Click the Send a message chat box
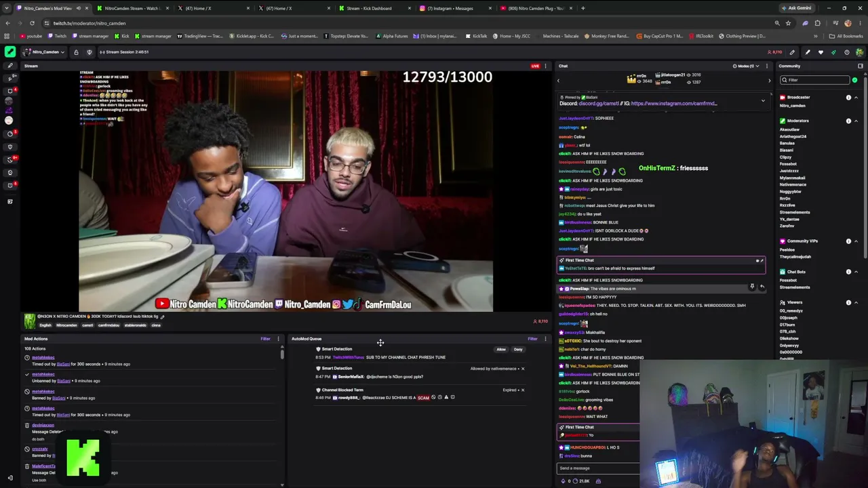Image resolution: width=868 pixels, height=488 pixels. (x=598, y=468)
